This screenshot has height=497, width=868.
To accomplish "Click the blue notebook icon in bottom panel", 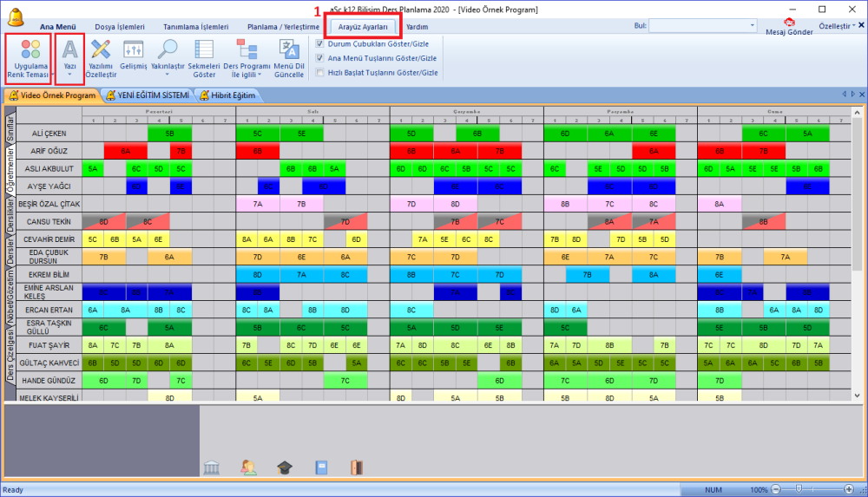I will [321, 468].
